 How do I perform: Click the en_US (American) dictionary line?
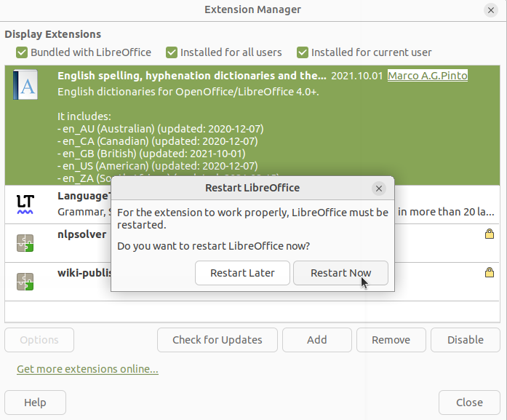click(x=157, y=166)
